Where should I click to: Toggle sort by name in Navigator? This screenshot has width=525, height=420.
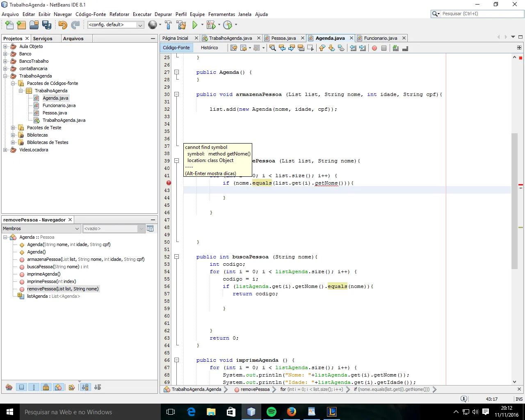85,387
